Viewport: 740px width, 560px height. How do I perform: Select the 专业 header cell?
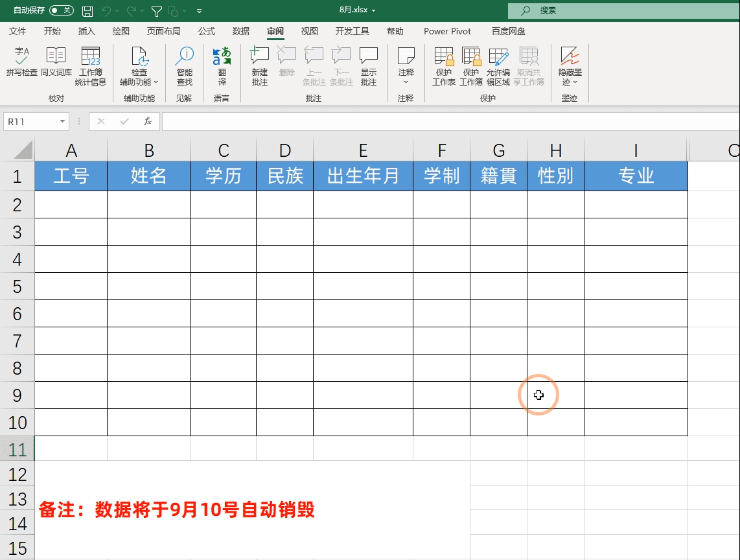(636, 176)
